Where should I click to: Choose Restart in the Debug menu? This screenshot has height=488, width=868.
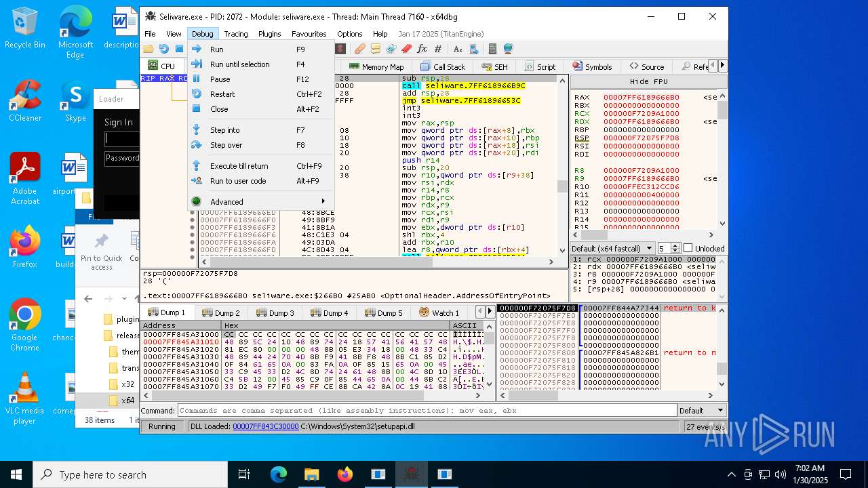point(260,94)
